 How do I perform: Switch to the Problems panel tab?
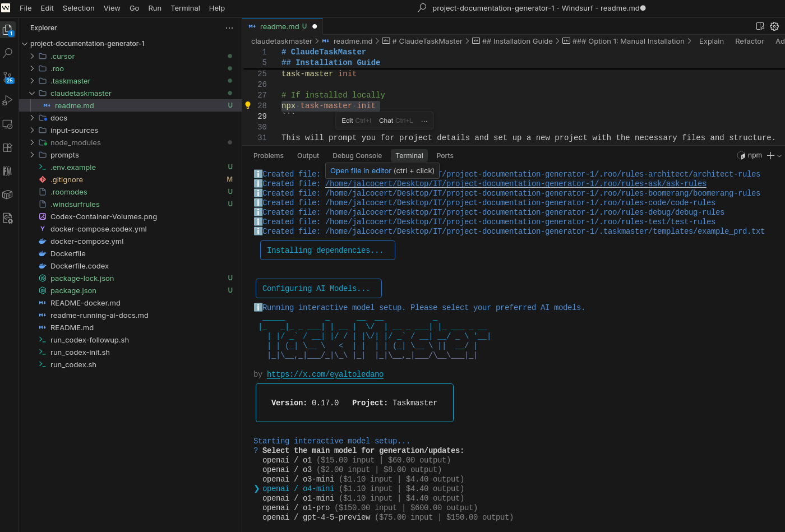coord(269,155)
